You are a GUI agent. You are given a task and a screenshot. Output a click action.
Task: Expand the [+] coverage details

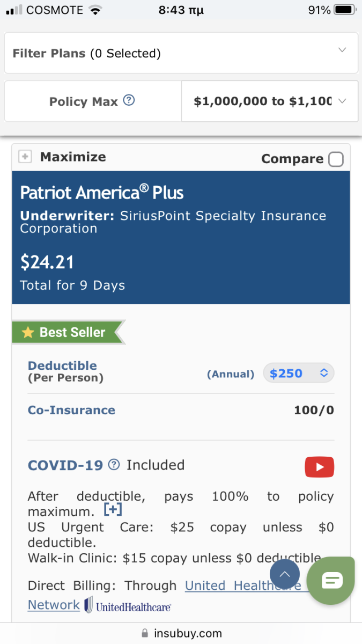coord(113,509)
